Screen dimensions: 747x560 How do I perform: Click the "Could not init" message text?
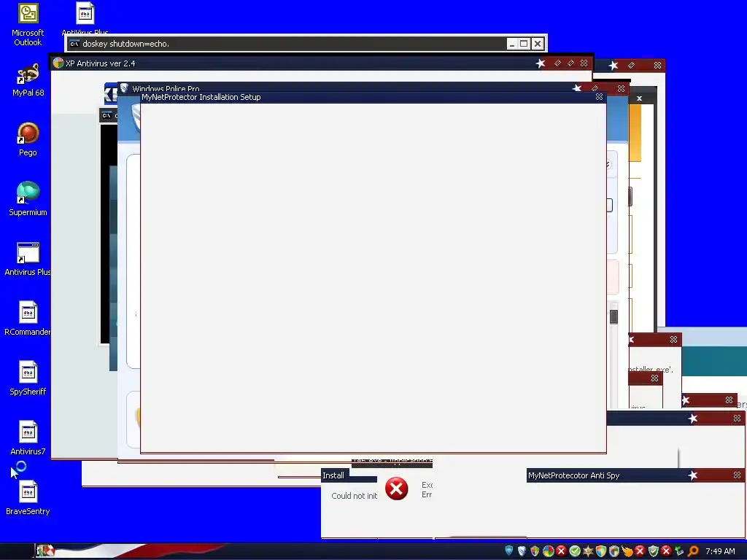(354, 496)
